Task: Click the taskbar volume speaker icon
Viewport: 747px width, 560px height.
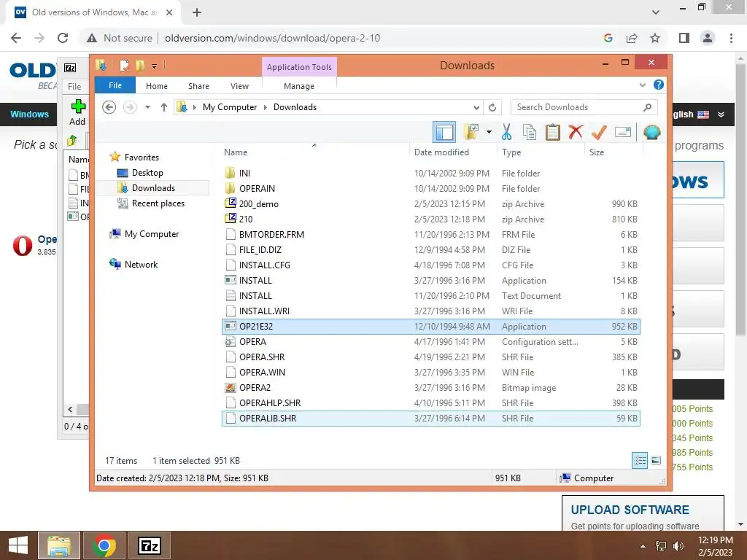Action: (x=678, y=545)
